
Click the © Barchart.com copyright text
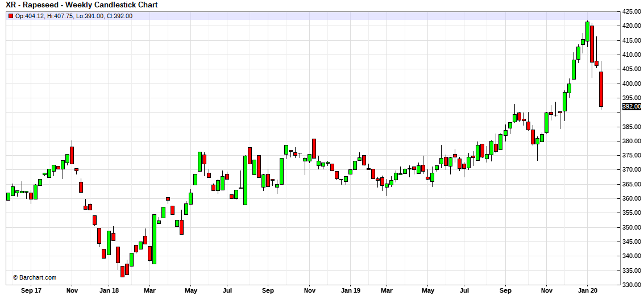(x=35, y=277)
